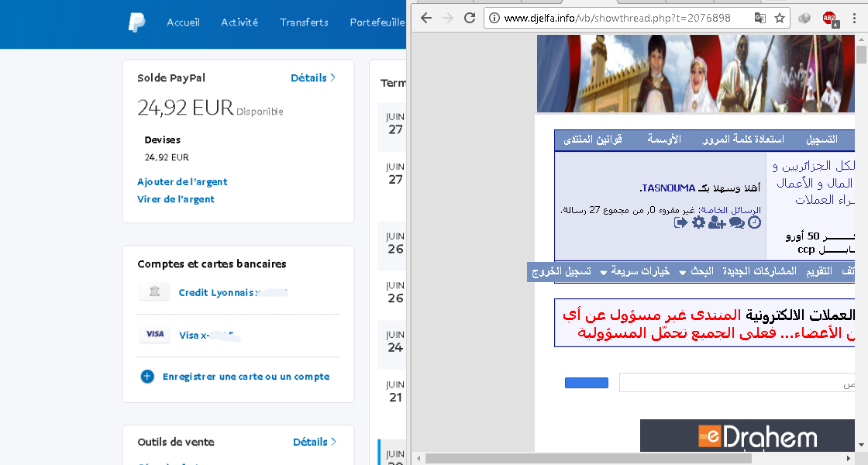Expand خيارات سريعة quick options dropdown

click(635, 271)
